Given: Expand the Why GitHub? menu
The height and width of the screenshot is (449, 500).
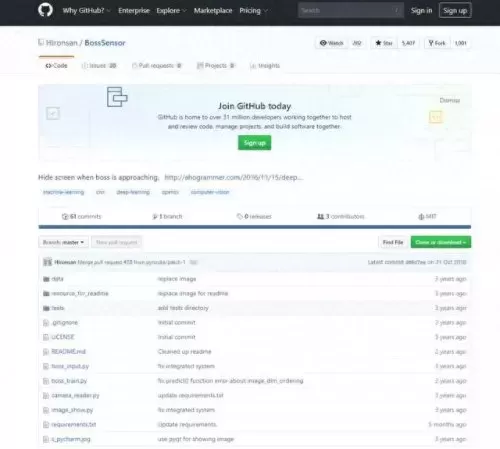Looking at the screenshot, I should pyautogui.click(x=86, y=11).
